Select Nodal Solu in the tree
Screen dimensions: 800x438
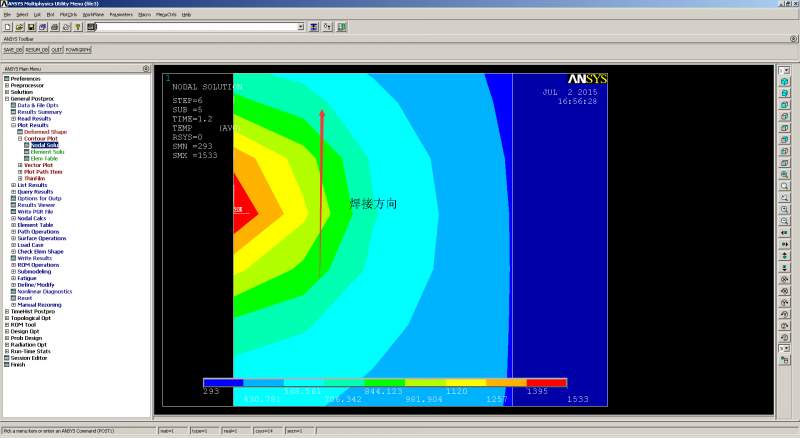[45, 145]
